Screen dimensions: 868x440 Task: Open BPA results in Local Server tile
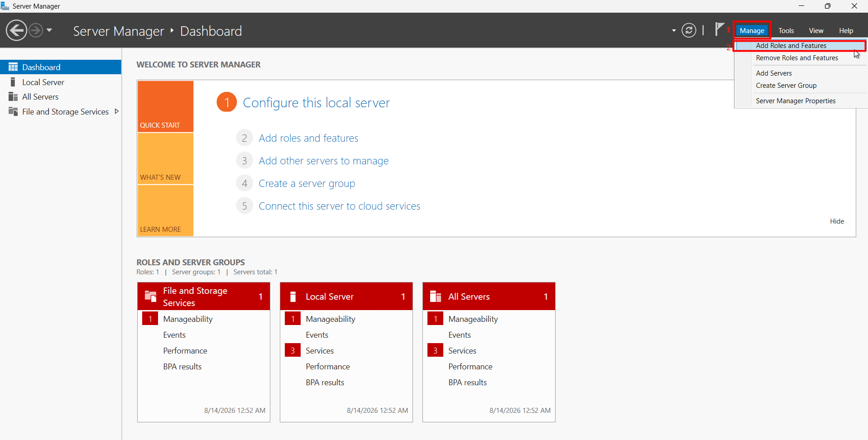tap(325, 383)
